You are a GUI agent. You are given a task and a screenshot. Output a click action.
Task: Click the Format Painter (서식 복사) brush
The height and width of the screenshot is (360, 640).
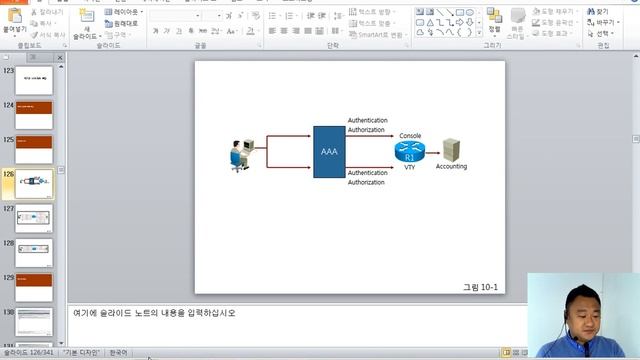pyautogui.click(x=34, y=35)
